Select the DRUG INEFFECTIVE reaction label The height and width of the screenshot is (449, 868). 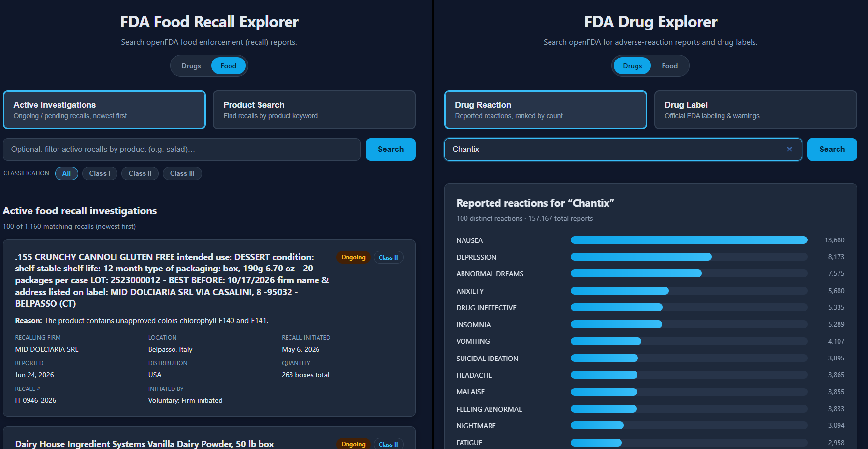pyautogui.click(x=486, y=308)
